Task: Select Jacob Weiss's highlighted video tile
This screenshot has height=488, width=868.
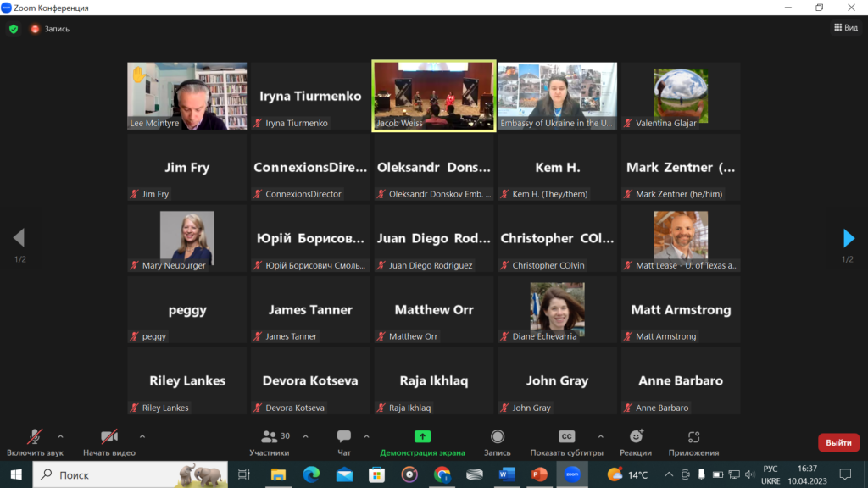Action: (x=434, y=96)
